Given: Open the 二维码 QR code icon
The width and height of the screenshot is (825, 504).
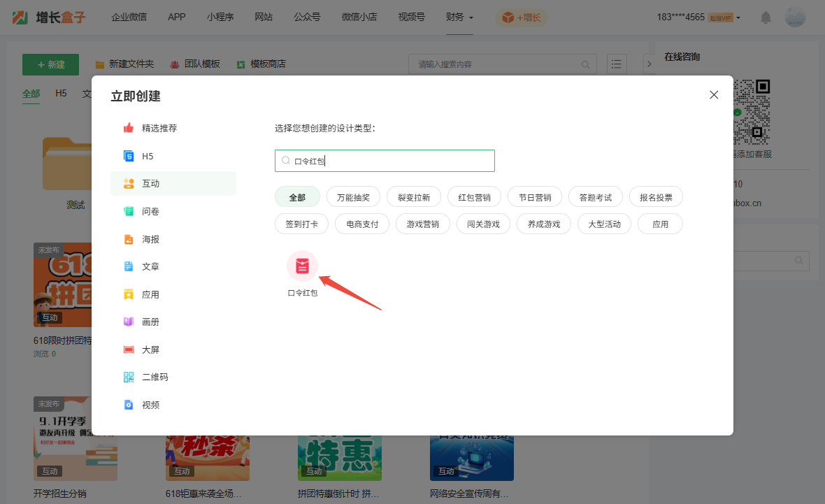Looking at the screenshot, I should [129, 377].
